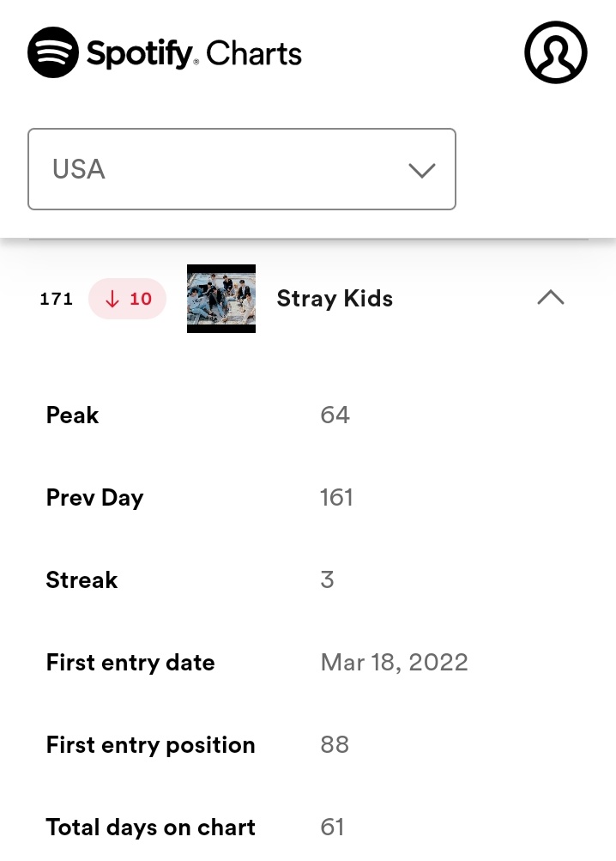Viewport: 616px width, 861px height.
Task: Click the chevron arrow in USA selector
Action: [421, 170]
